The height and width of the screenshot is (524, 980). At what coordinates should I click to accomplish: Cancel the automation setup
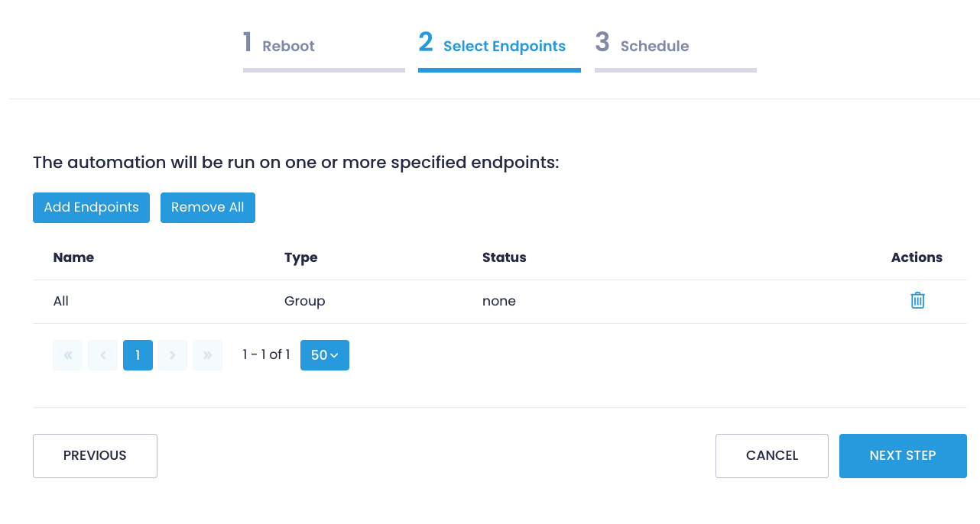[771, 455]
